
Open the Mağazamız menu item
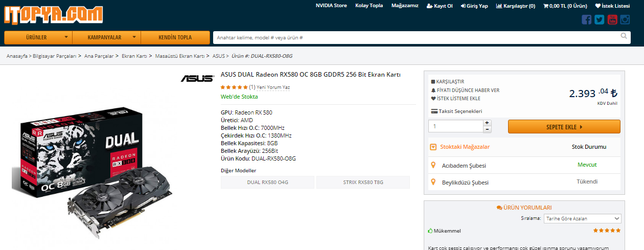pyautogui.click(x=405, y=6)
